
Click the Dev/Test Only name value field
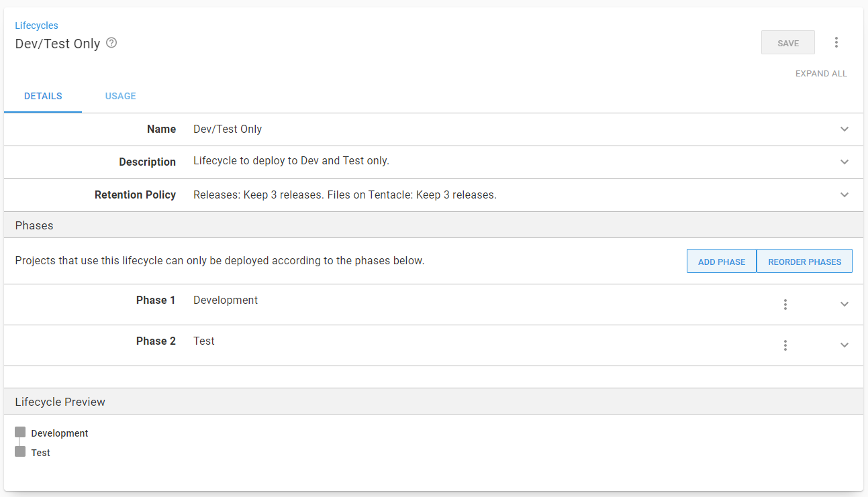(227, 129)
